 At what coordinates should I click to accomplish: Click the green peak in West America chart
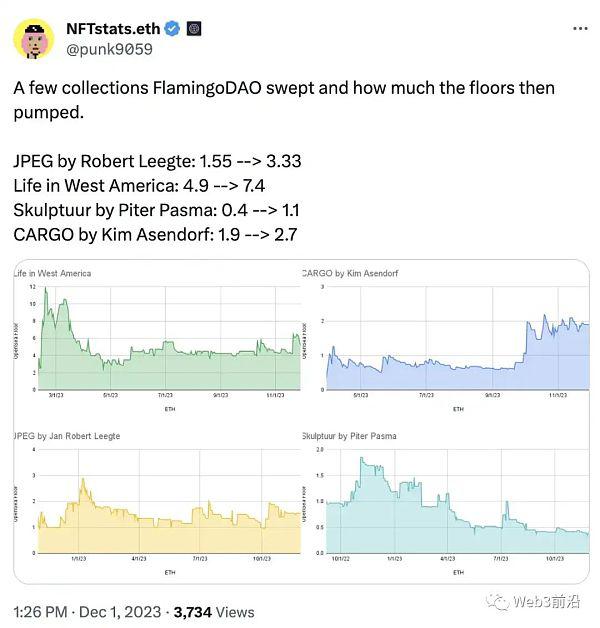pyautogui.click(x=45, y=288)
